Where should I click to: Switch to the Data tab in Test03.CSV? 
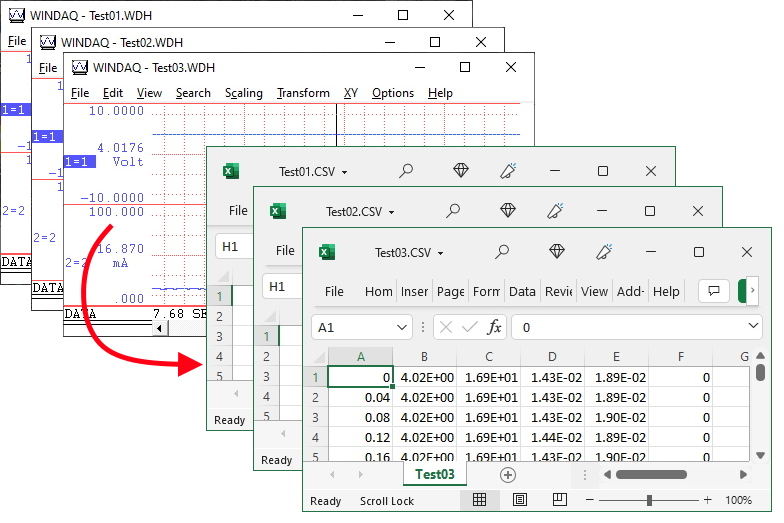pyautogui.click(x=522, y=292)
